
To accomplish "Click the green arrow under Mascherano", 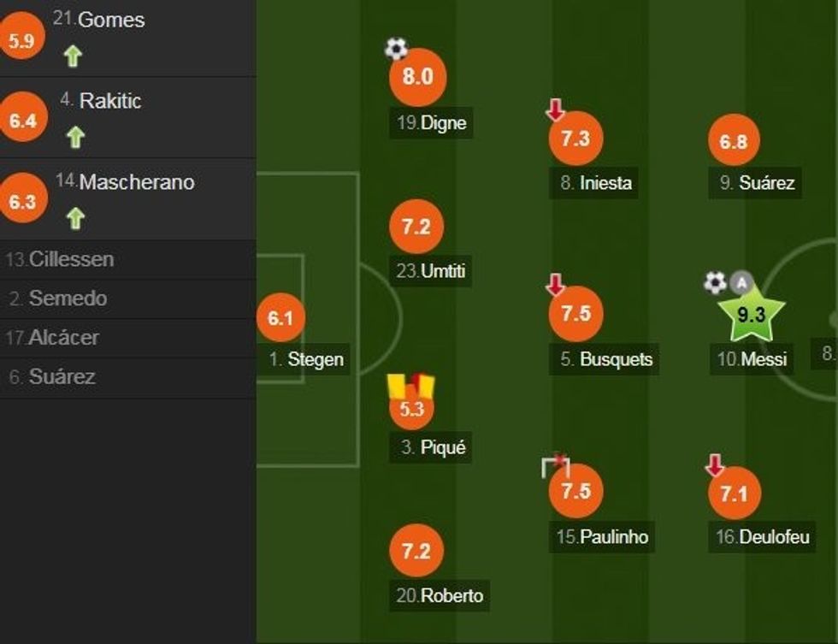I will coord(75,219).
